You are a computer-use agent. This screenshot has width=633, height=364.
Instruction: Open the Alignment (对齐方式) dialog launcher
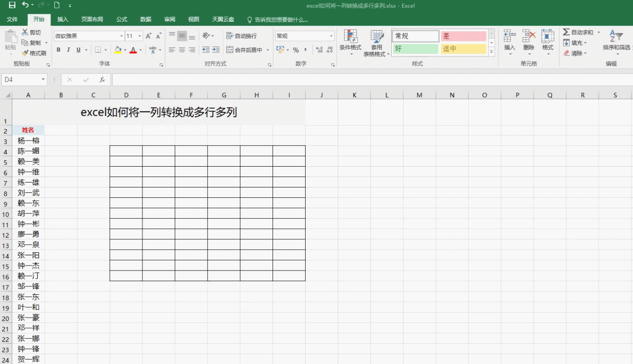(269, 65)
